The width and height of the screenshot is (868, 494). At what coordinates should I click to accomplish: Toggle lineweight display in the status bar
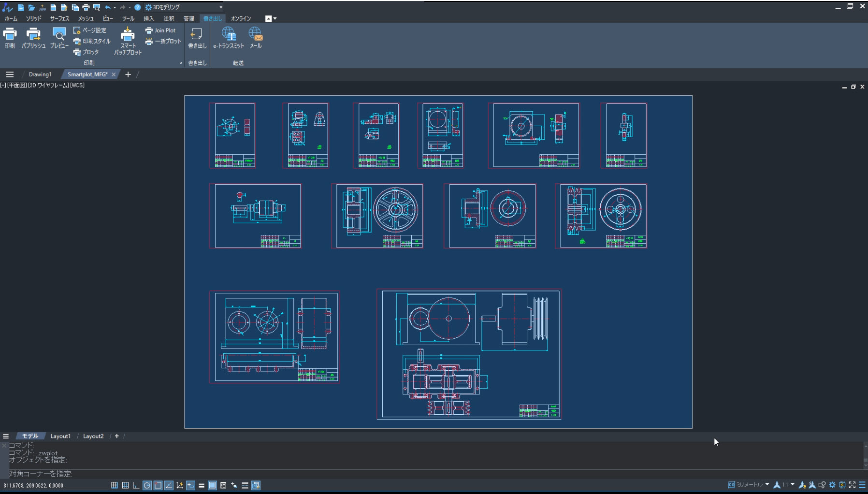(202, 485)
